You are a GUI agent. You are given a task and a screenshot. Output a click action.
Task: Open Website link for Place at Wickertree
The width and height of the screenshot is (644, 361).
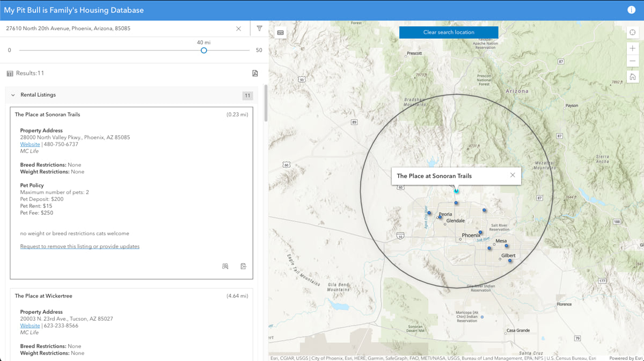[30, 326]
